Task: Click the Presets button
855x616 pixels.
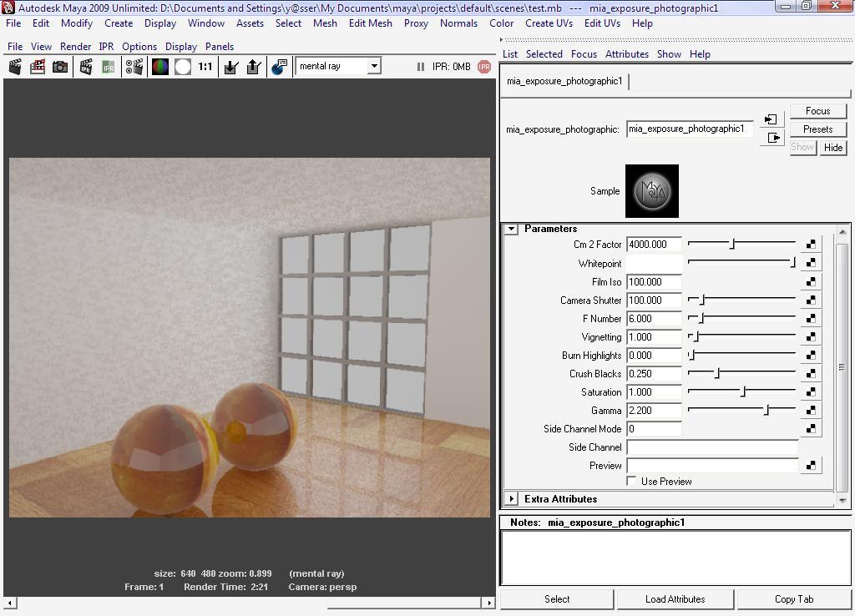Action: pos(818,129)
